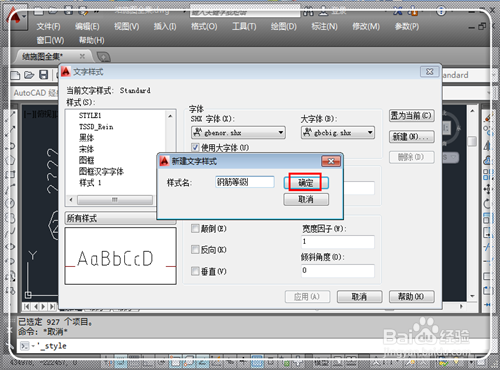This screenshot has width=500, height=370.
Task: Select the Mirror modify tool
Action: coord(488,145)
